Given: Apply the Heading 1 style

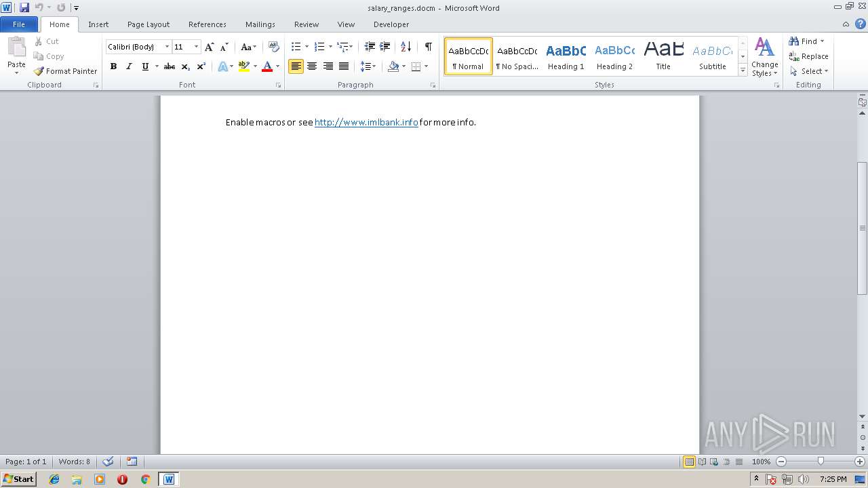Looking at the screenshot, I should (566, 56).
